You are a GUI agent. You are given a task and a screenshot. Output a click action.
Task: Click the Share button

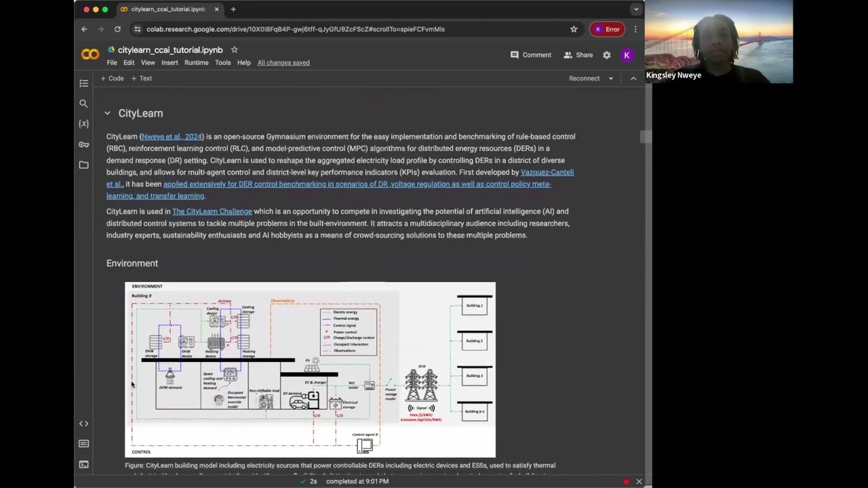tap(578, 55)
